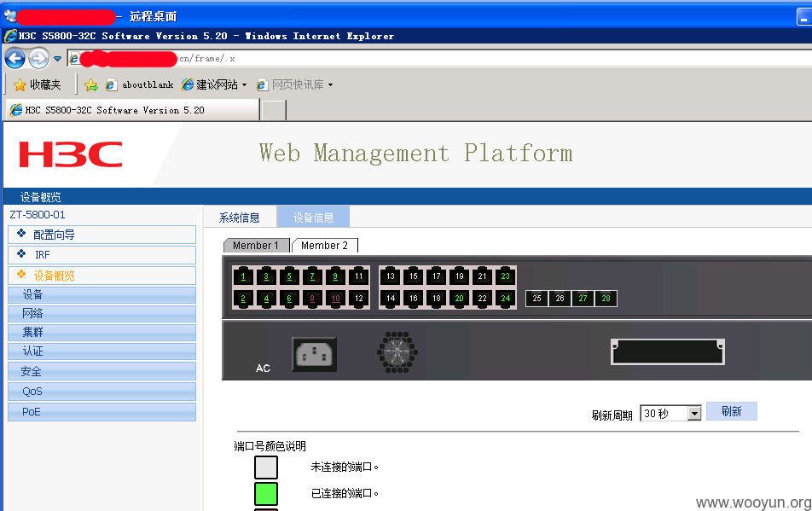Select port 11 on the panel
The height and width of the screenshot is (511, 812).
point(359,276)
